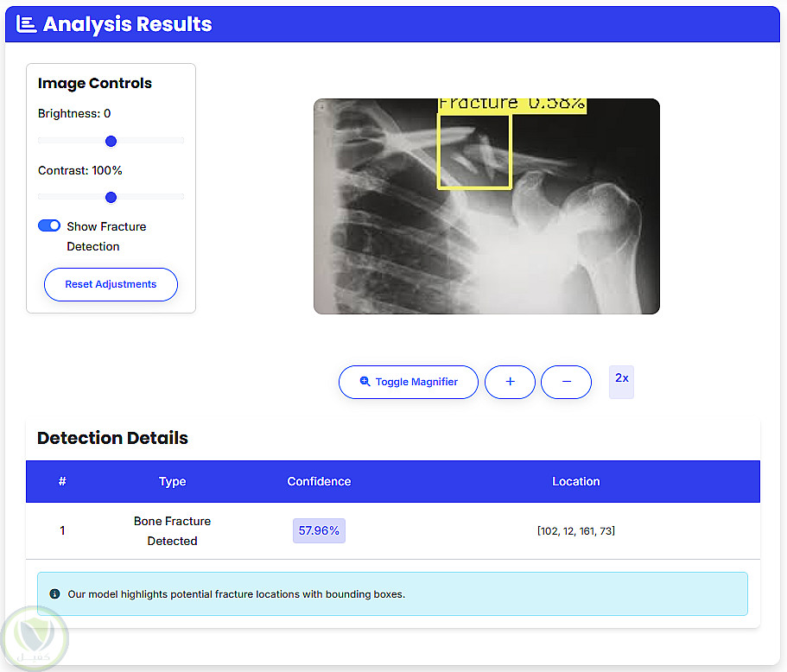Select the Location column header
The image size is (787, 672).
tap(575, 481)
